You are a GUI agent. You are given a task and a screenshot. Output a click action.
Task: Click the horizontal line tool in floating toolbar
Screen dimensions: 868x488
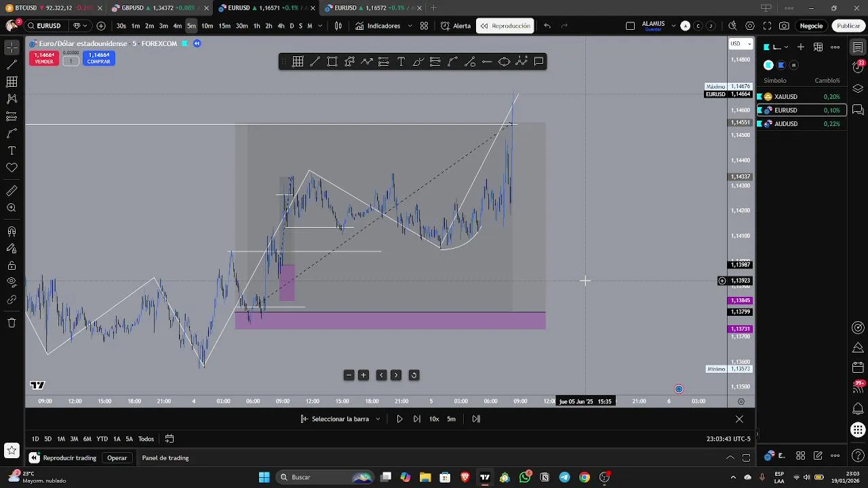coord(487,62)
